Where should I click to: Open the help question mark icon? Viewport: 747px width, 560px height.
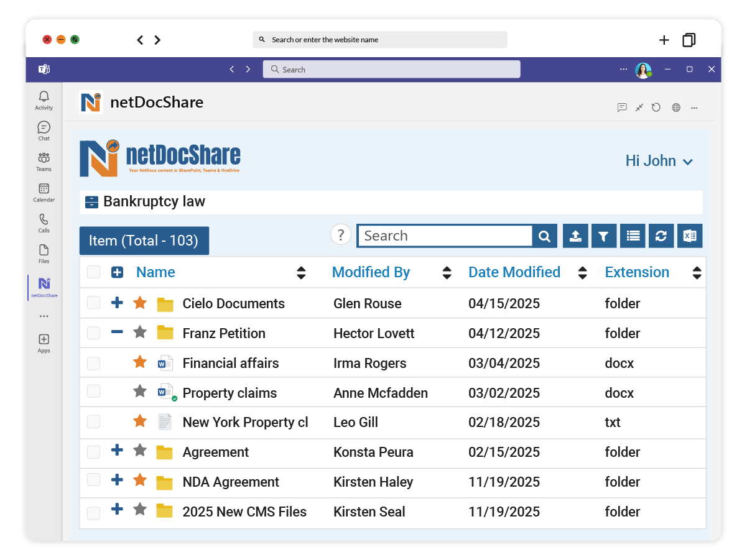[x=341, y=235]
